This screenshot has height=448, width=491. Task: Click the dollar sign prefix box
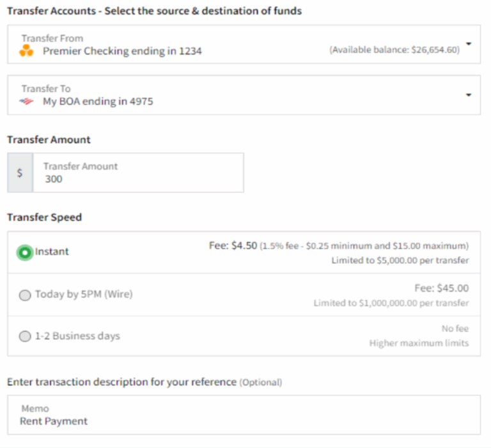coord(20,173)
